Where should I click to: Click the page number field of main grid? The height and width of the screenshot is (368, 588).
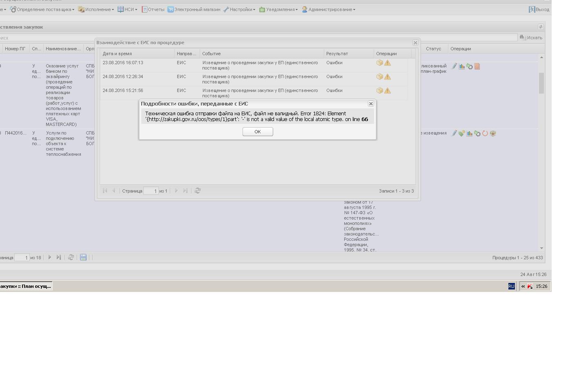[22, 258]
